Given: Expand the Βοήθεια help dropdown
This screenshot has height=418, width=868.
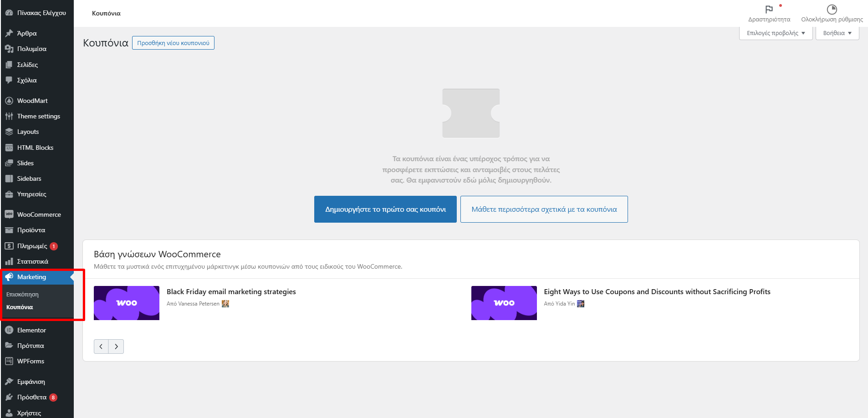Looking at the screenshot, I should pos(837,33).
